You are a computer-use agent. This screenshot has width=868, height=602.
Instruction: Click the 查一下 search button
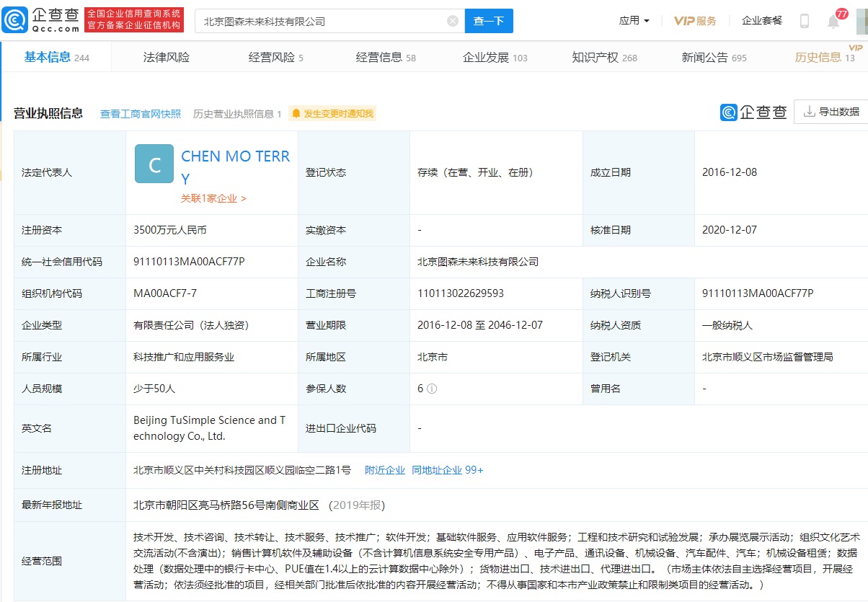[x=489, y=21]
